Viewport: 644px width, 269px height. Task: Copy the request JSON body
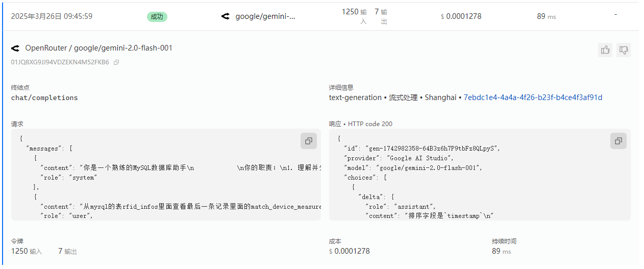click(x=309, y=141)
